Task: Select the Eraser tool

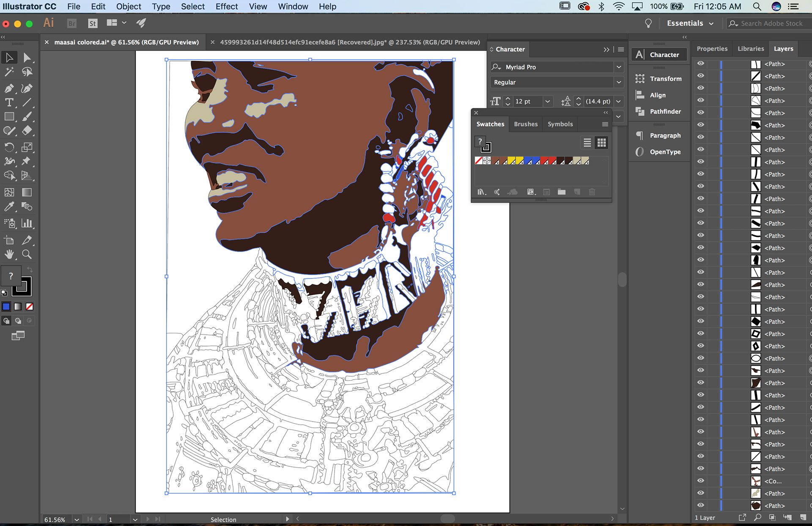Action: tap(27, 131)
